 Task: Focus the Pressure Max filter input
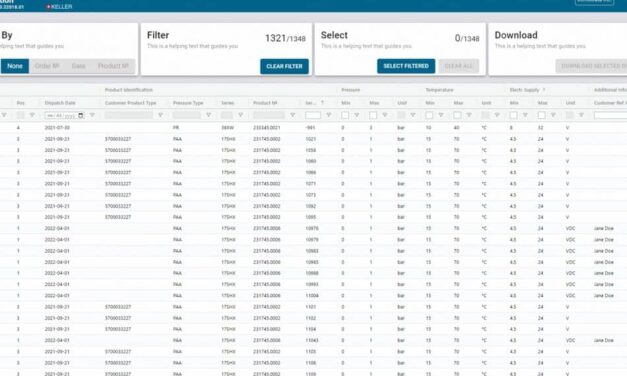tap(373, 115)
